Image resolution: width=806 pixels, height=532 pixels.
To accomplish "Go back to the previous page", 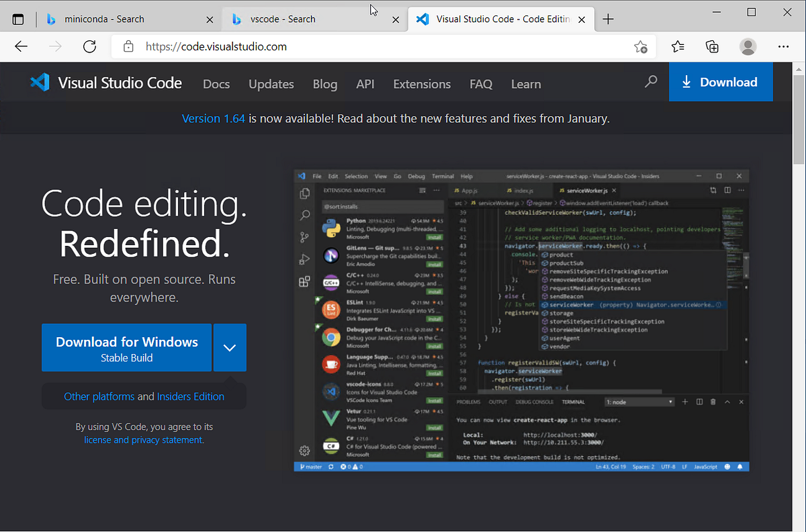I will tap(21, 46).
